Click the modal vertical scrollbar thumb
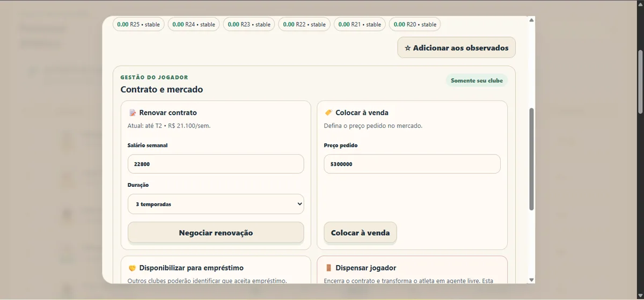This screenshot has width=644, height=300. coord(531,159)
